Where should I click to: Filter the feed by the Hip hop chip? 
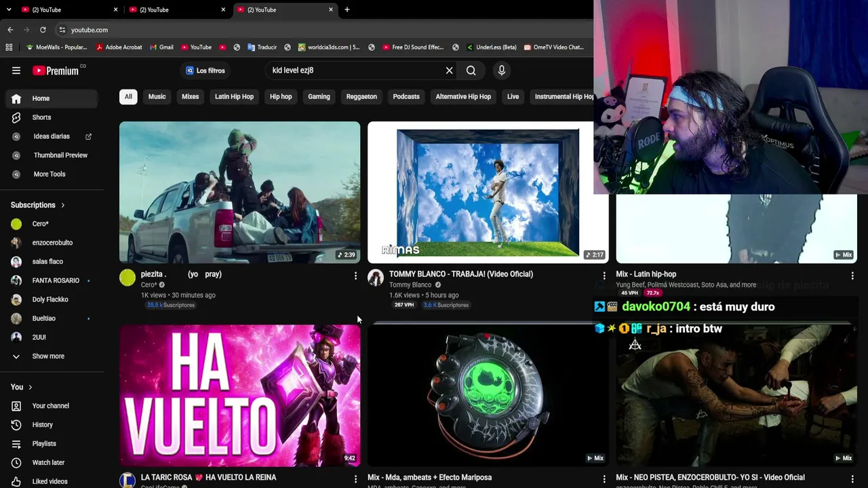(281, 97)
